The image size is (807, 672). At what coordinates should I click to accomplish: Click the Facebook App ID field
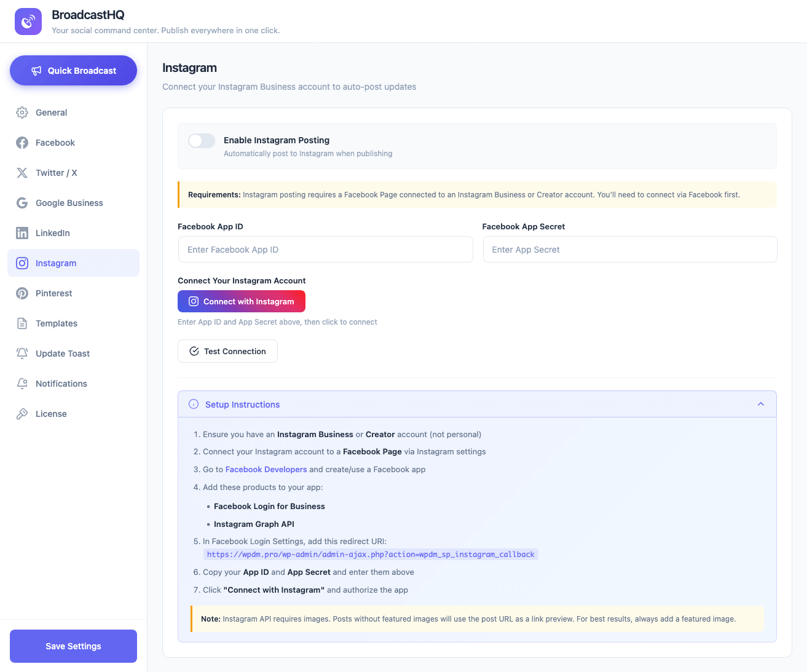(325, 250)
